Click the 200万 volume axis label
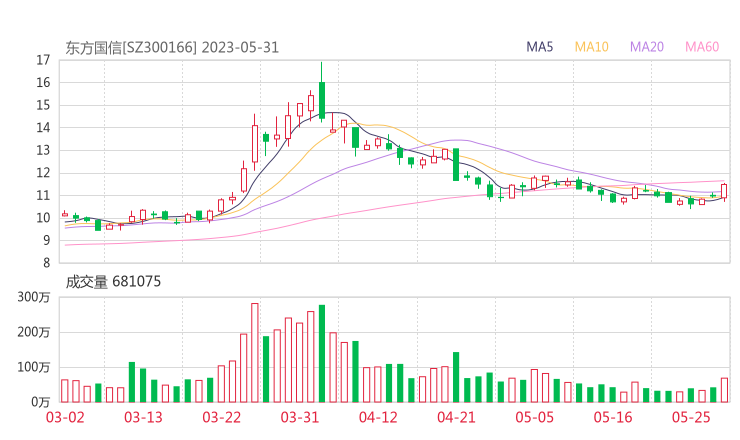The height and width of the screenshot is (440, 740). point(34,332)
